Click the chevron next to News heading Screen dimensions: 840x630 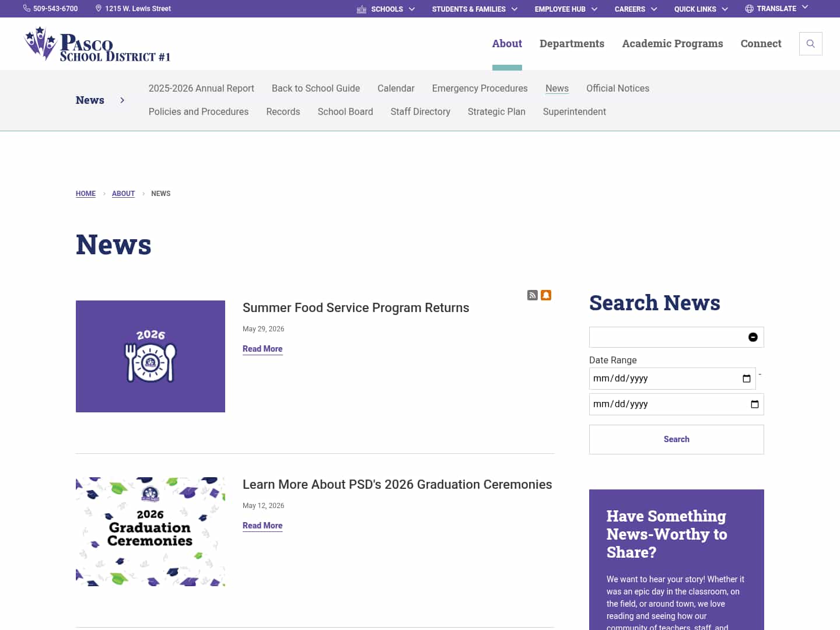[122, 100]
